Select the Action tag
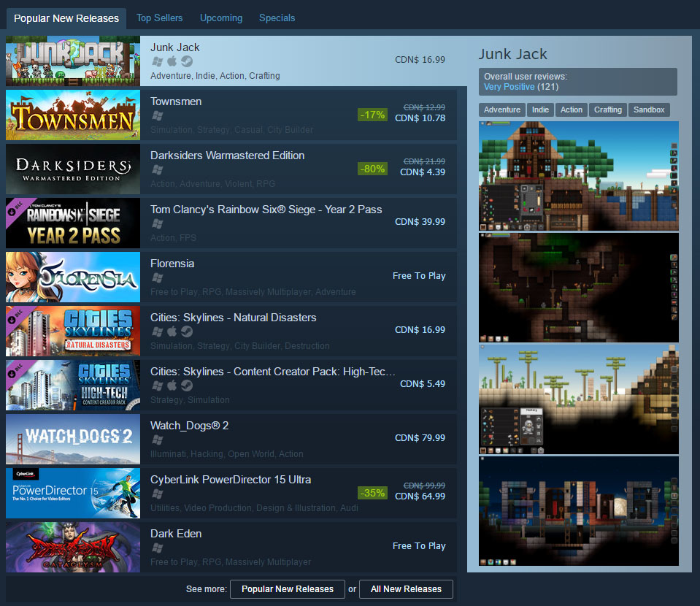The image size is (700, 606). coord(572,110)
